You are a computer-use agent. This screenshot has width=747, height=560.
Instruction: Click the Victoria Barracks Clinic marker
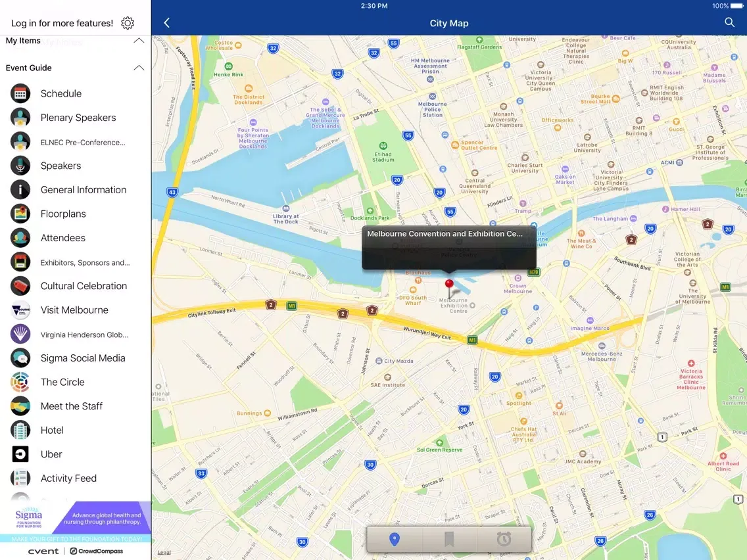coord(691,363)
